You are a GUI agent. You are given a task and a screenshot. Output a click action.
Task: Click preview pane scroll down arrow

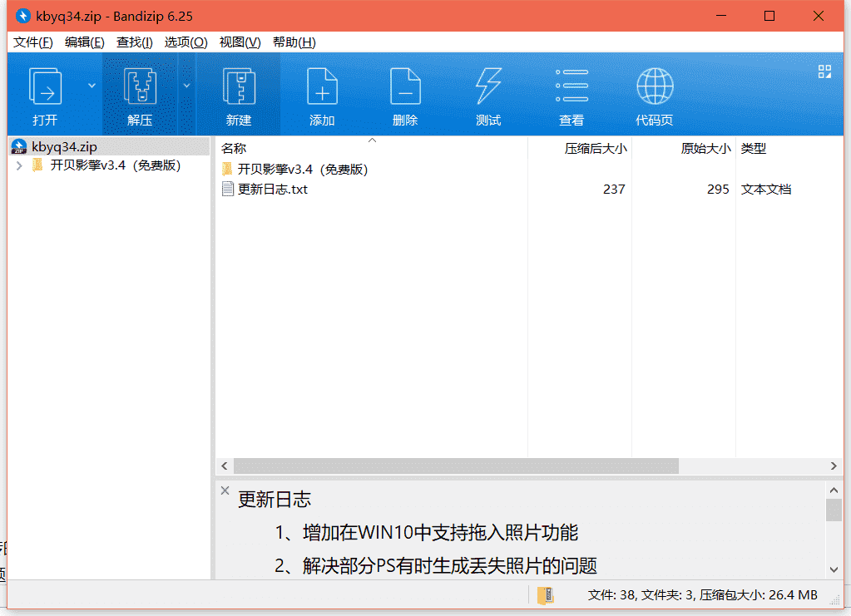pyautogui.click(x=834, y=569)
